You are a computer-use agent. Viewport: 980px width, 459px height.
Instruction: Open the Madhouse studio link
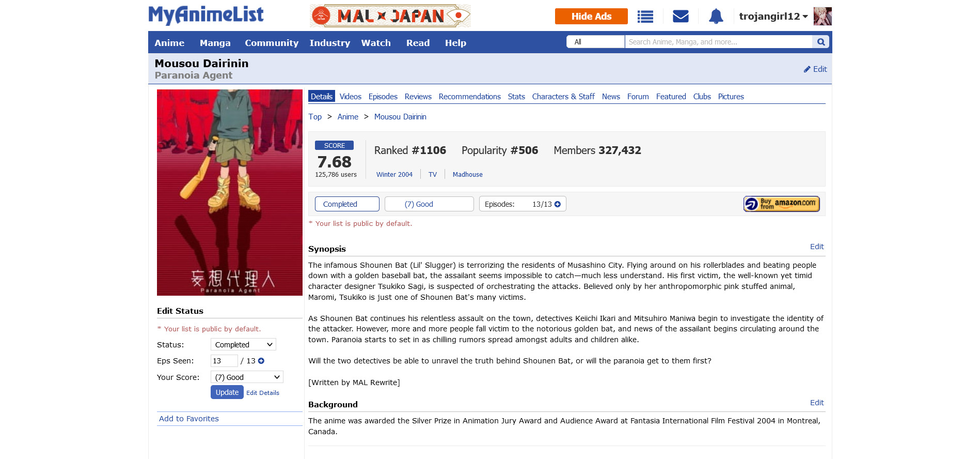tap(468, 175)
